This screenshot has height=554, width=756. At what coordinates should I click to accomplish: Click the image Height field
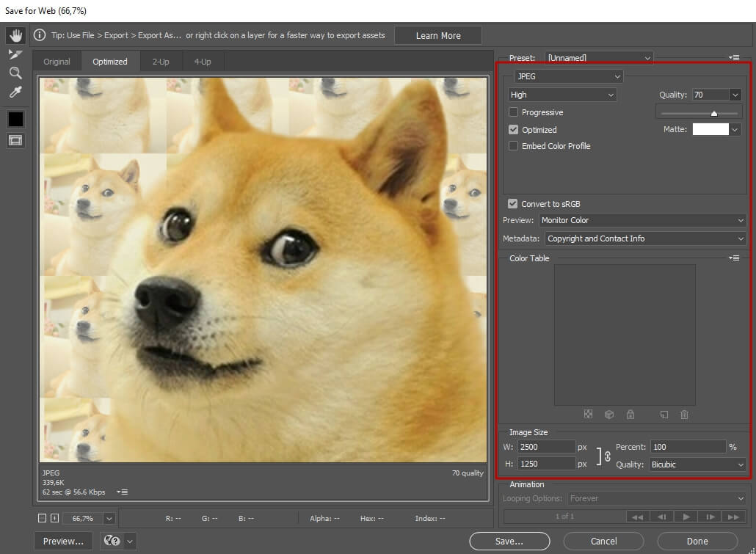click(547, 464)
